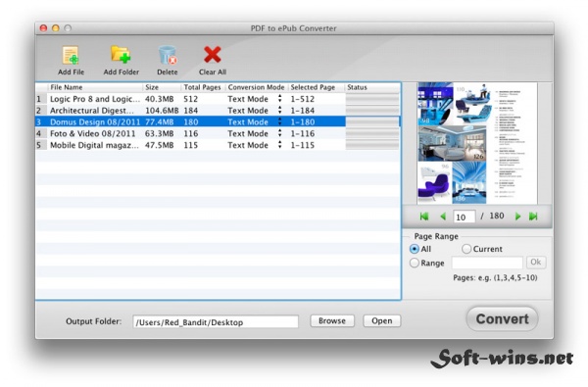Select the All page range option
This screenshot has width=588, height=387.
click(x=415, y=249)
